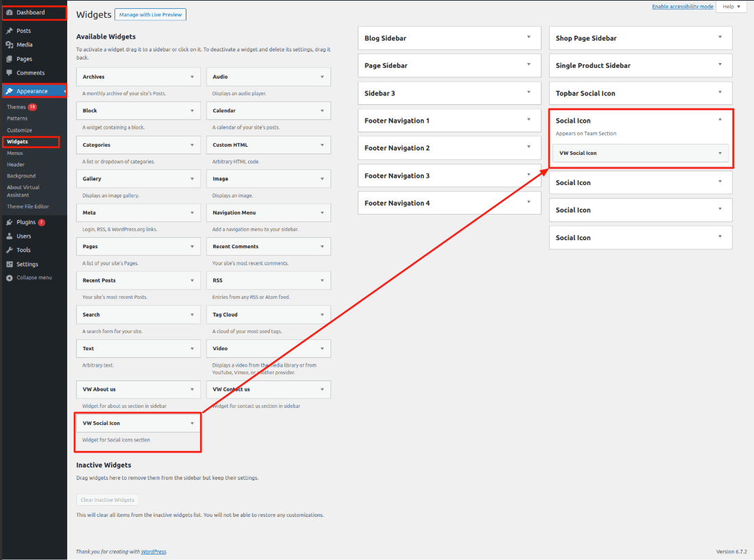This screenshot has height=560, width=754.
Task: Click the Comments bubble icon
Action: (x=9, y=73)
